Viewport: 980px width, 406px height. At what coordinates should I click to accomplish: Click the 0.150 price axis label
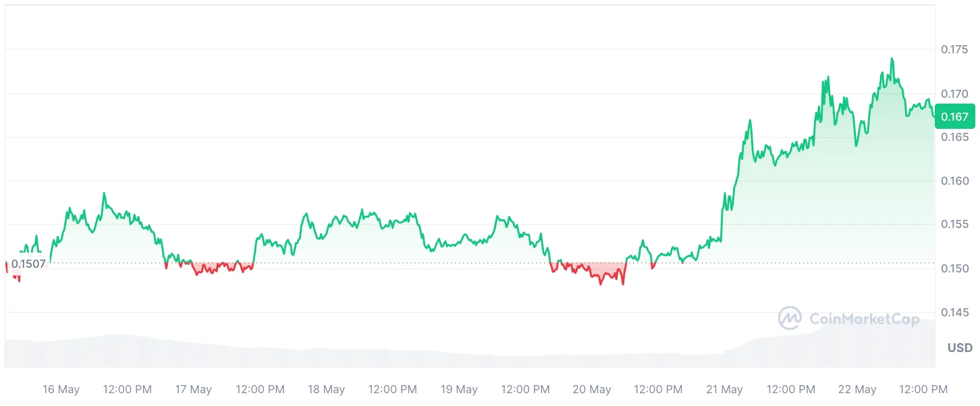click(x=954, y=268)
